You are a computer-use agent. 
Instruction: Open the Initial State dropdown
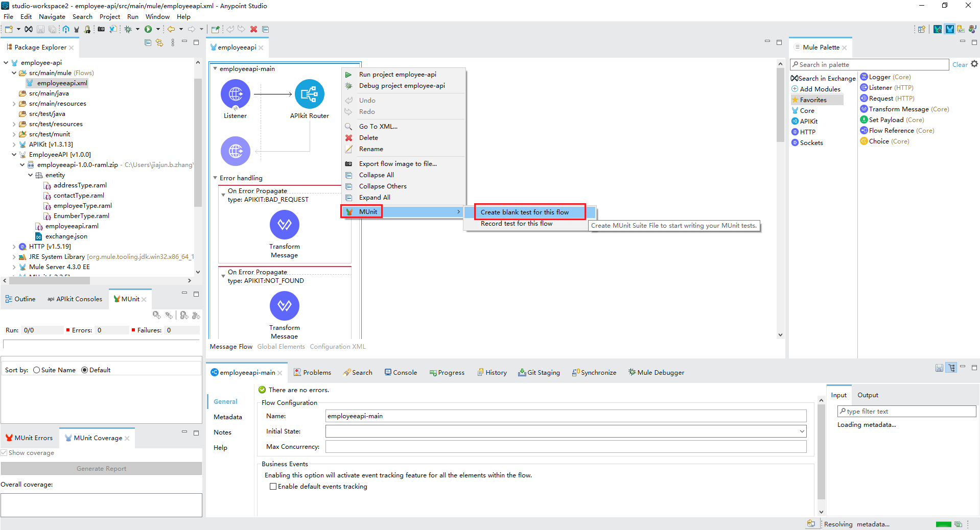click(802, 431)
